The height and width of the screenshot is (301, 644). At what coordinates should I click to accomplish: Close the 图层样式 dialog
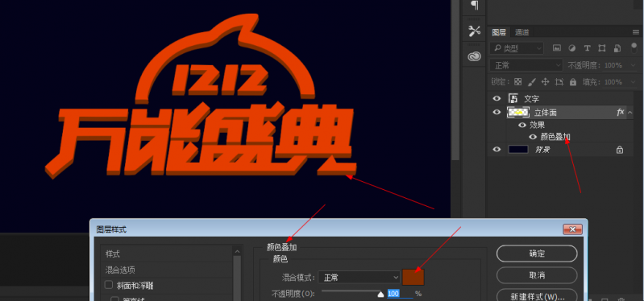click(572, 229)
